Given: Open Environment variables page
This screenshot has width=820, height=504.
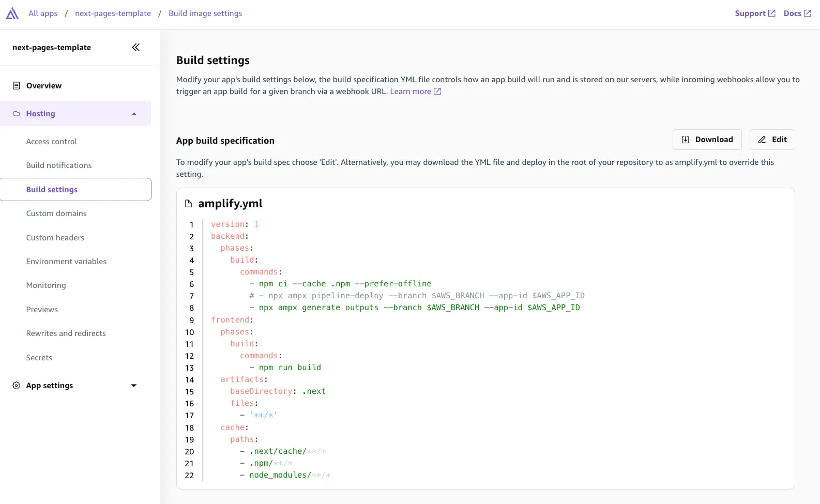Looking at the screenshot, I should coord(66,262).
